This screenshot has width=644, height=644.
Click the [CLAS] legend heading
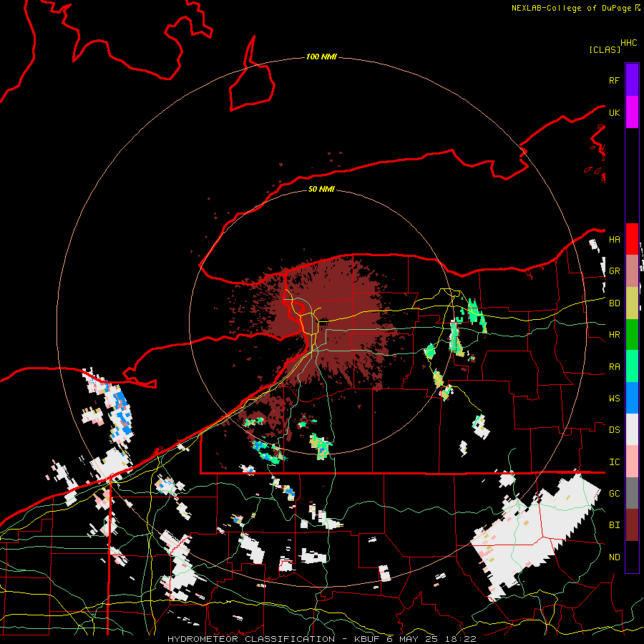coord(605,49)
